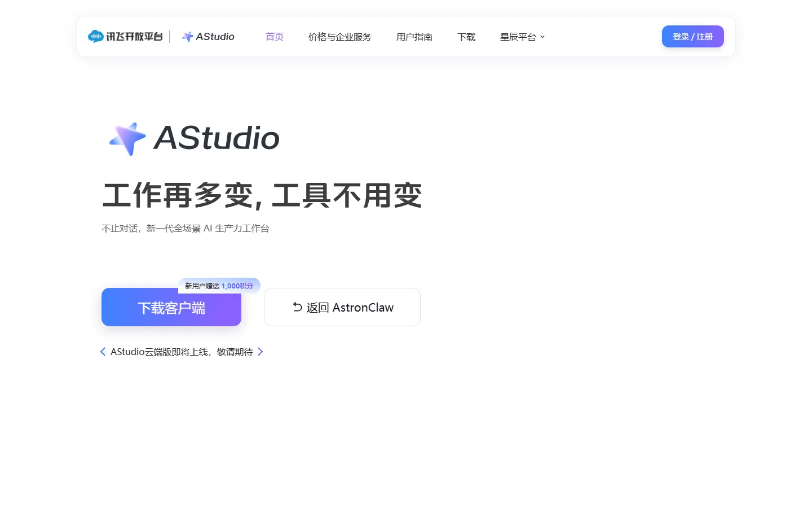Click the 登录 / 注册 button
The image size is (812, 508).
(692, 37)
